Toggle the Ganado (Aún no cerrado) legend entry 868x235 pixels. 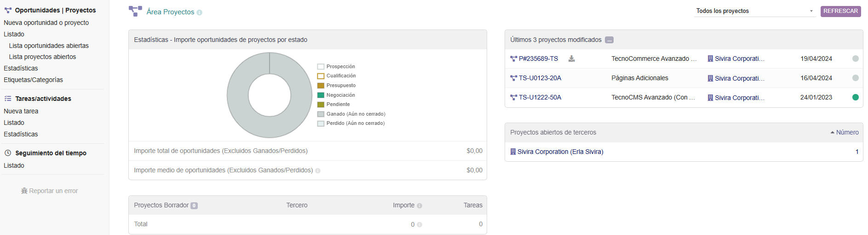[356, 114]
